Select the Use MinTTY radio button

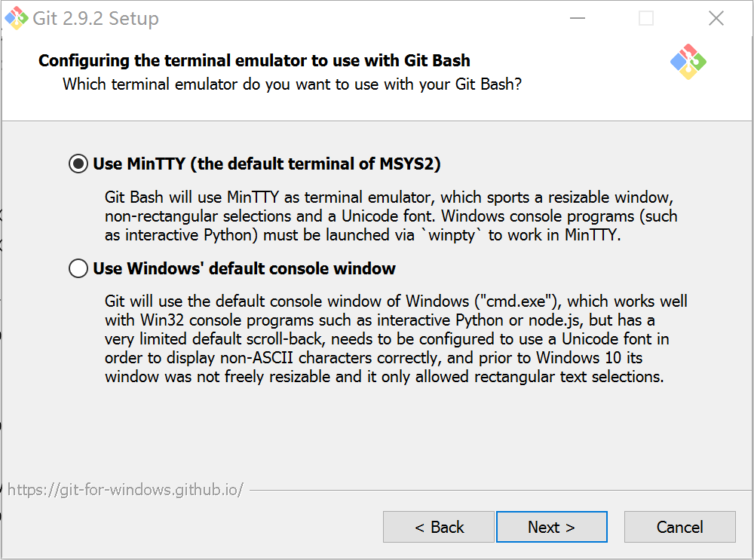pos(78,164)
